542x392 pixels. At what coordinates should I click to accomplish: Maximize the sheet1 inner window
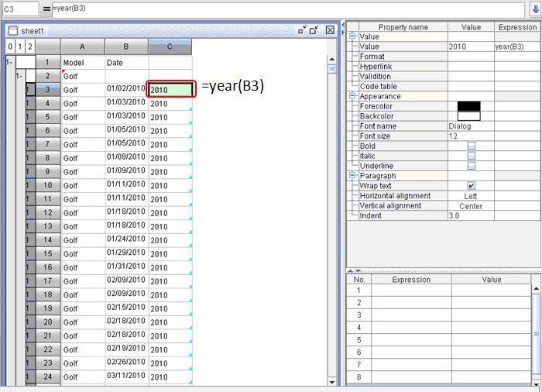pos(315,30)
